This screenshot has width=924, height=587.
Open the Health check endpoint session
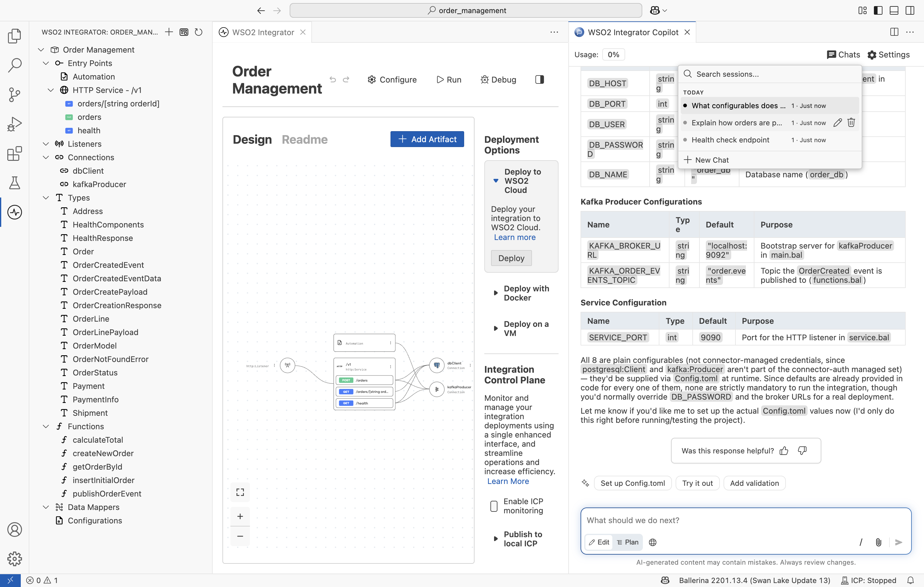pyautogui.click(x=770, y=140)
